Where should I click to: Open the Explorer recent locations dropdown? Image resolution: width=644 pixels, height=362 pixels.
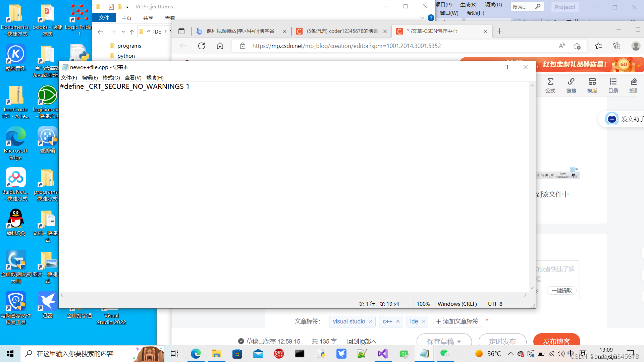(123, 32)
